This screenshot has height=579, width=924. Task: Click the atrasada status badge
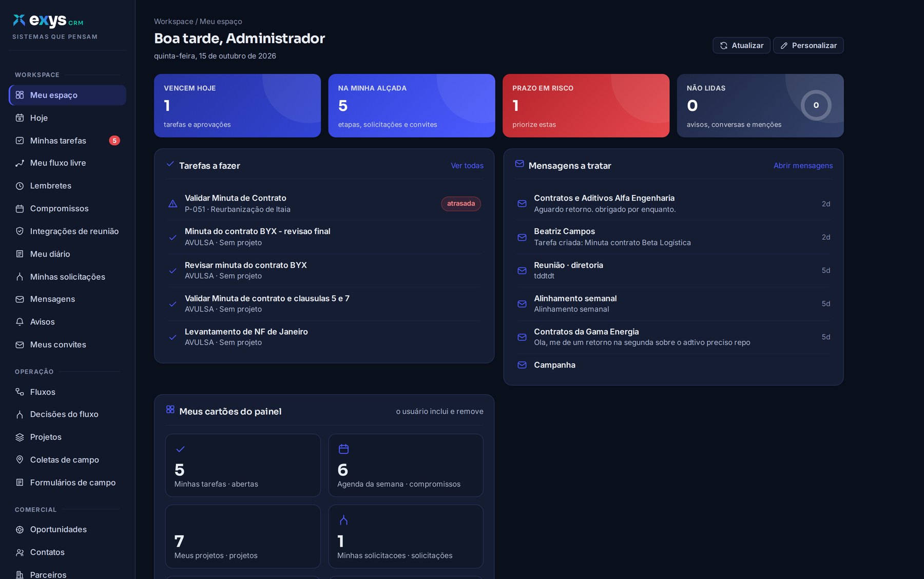tap(461, 204)
